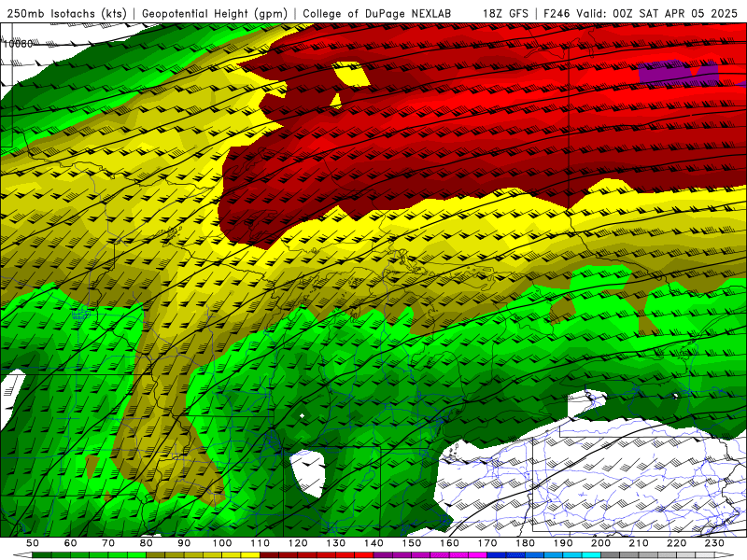The height and width of the screenshot is (560, 747).
Task: Click the "230" value on the color scale
Action: [714, 543]
